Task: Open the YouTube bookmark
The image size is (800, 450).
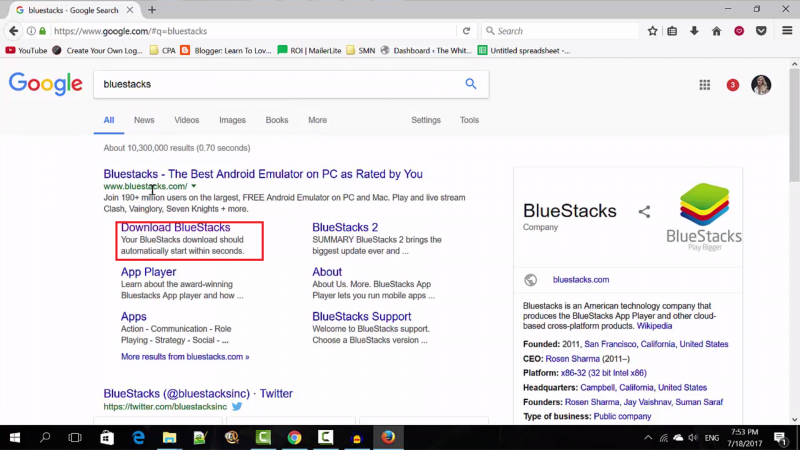Action: click(x=27, y=51)
